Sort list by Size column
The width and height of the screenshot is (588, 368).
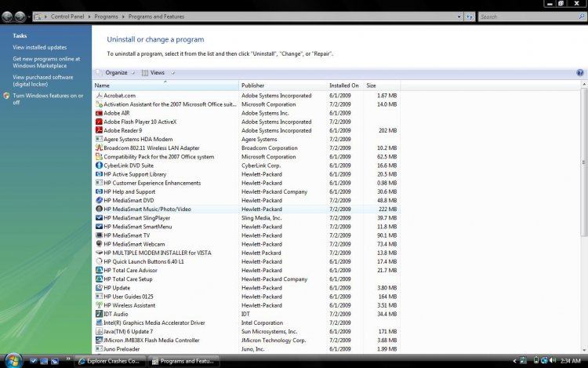point(381,86)
